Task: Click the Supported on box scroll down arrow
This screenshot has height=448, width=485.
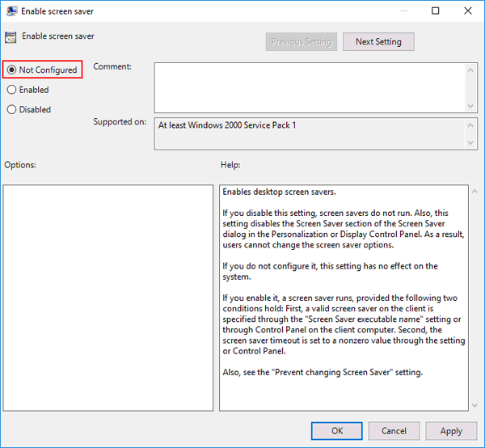Action: click(471, 143)
